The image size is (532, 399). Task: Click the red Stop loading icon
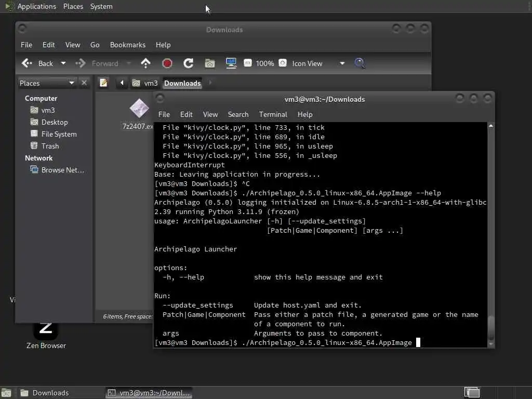click(x=167, y=63)
